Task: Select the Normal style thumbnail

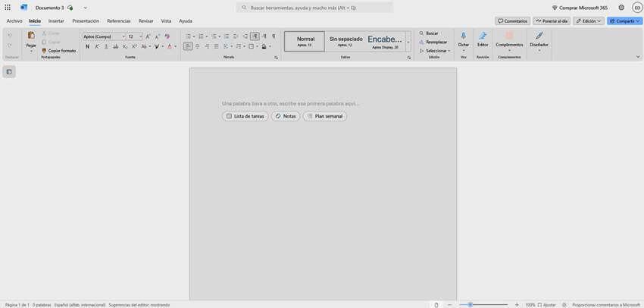Action: pos(305,42)
